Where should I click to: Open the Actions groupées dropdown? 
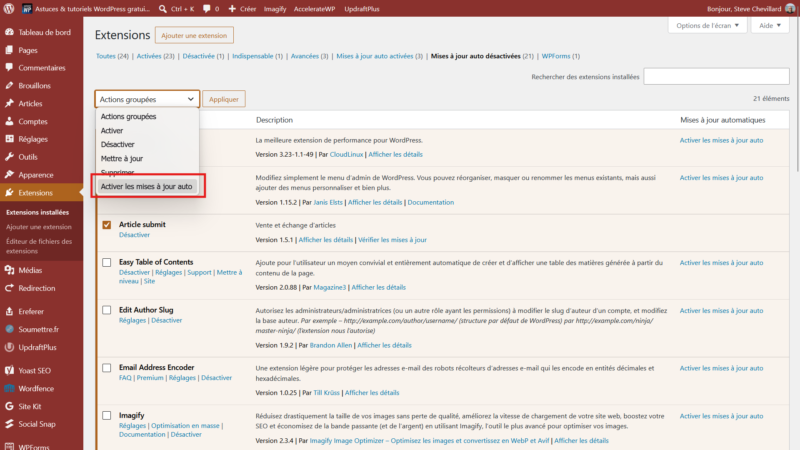pos(147,99)
